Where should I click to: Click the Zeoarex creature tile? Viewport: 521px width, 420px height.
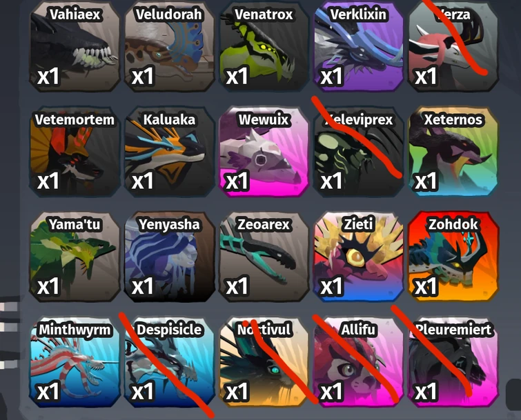[264, 257]
